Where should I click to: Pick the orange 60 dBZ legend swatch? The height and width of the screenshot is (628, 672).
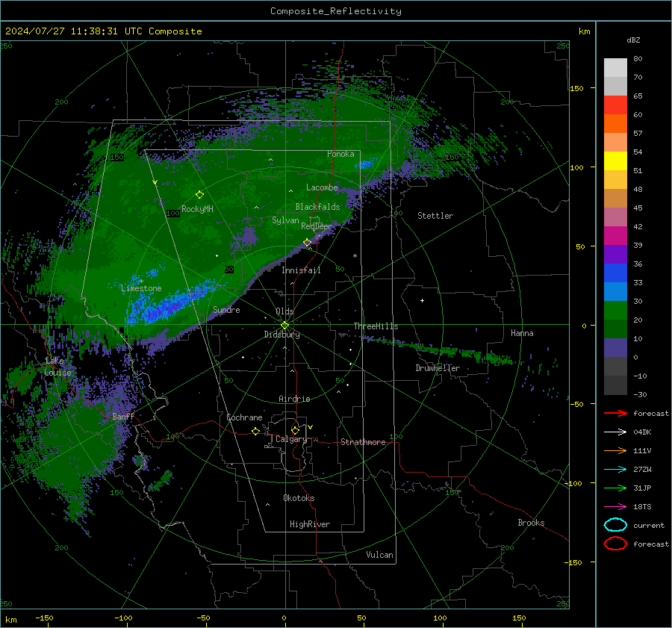[615, 123]
